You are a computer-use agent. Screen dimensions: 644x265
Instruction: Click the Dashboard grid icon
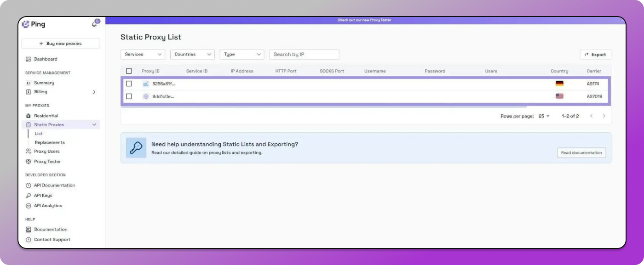28,59
